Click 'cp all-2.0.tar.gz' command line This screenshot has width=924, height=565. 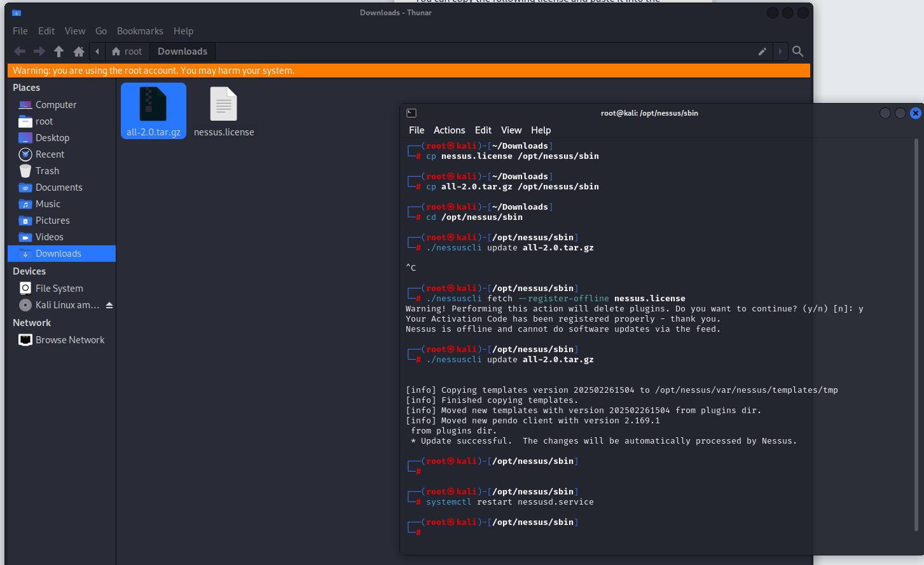click(x=513, y=187)
